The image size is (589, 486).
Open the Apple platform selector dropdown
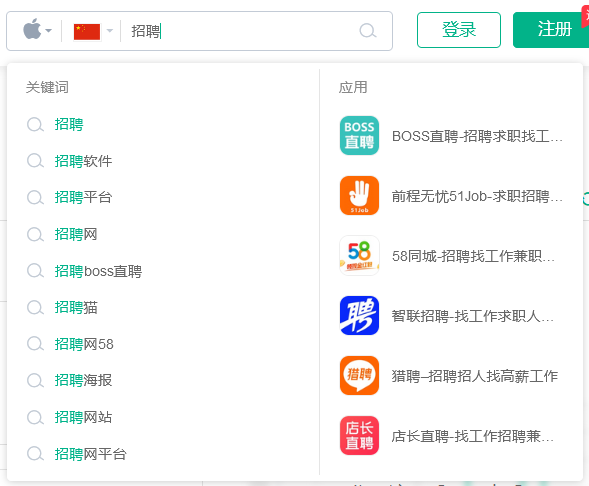37,30
